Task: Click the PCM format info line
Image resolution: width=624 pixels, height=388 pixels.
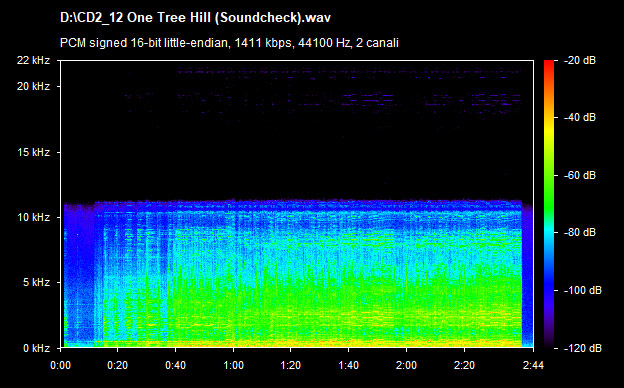Action: [x=229, y=43]
